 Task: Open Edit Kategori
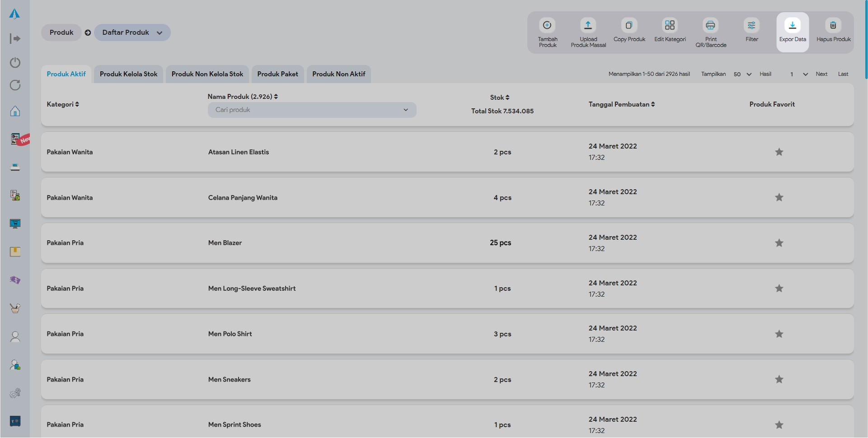click(x=670, y=25)
